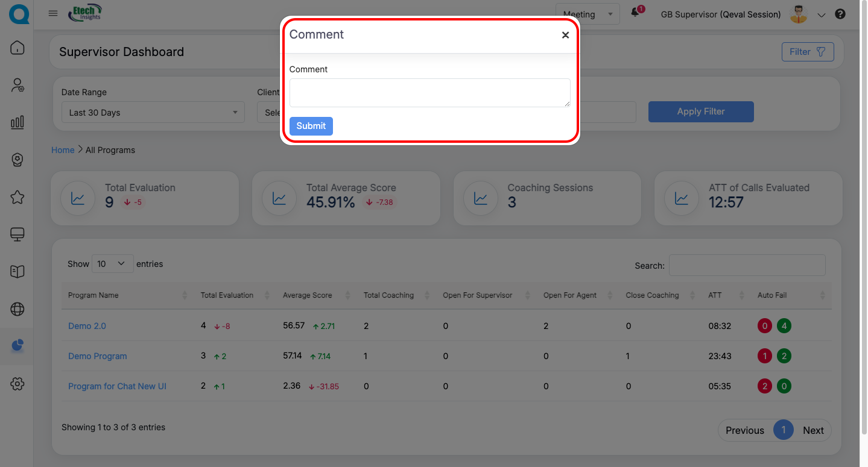The height and width of the screenshot is (467, 868).
Task: Expand the Last 30 Days date range
Action: tap(153, 113)
